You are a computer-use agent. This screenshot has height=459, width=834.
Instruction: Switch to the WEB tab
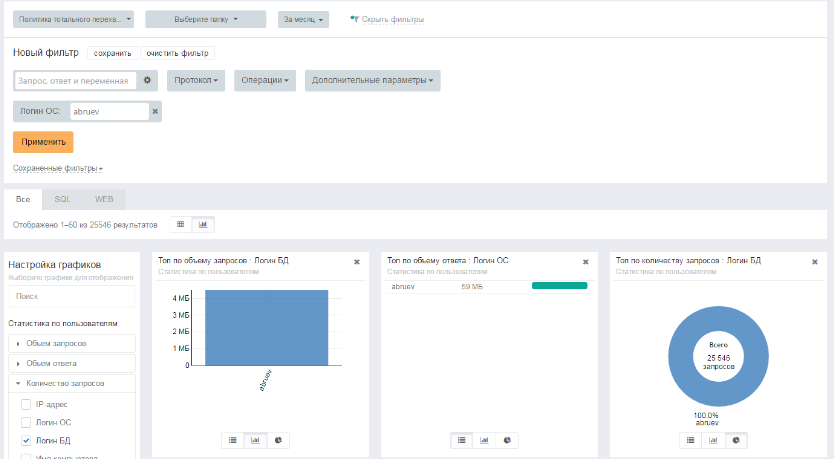pyautogui.click(x=104, y=199)
